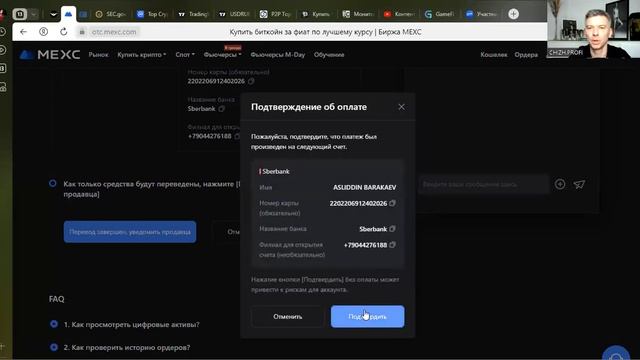The width and height of the screenshot is (640, 360).
Task: Click the name ASLIDDIN BARAKAEV in the dialog
Action: click(364, 187)
